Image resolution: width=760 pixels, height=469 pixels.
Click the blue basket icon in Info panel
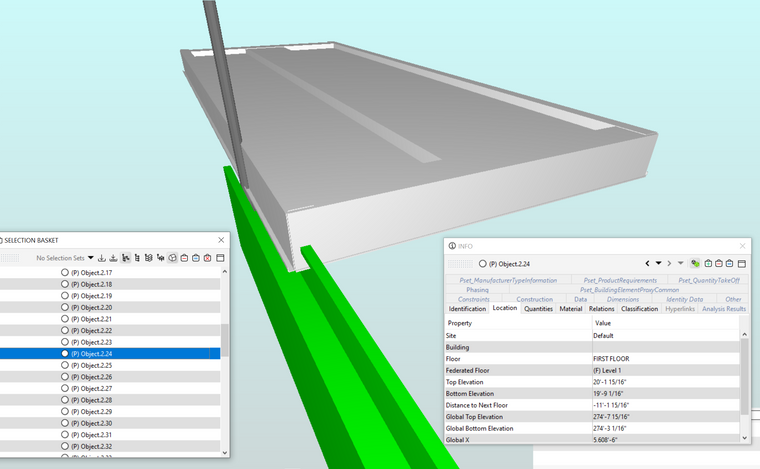(x=729, y=264)
